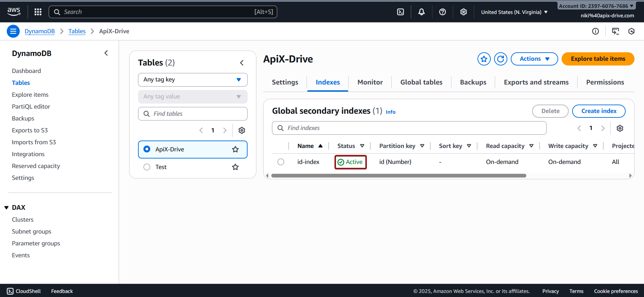
Task: Expand the Any tag key dropdown
Action: [x=193, y=80]
